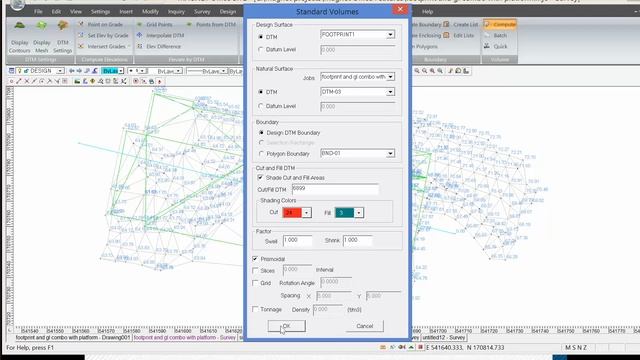This screenshot has height=360, width=640.
Task: Switch to the Drawing001 document tab
Action: 73,338
